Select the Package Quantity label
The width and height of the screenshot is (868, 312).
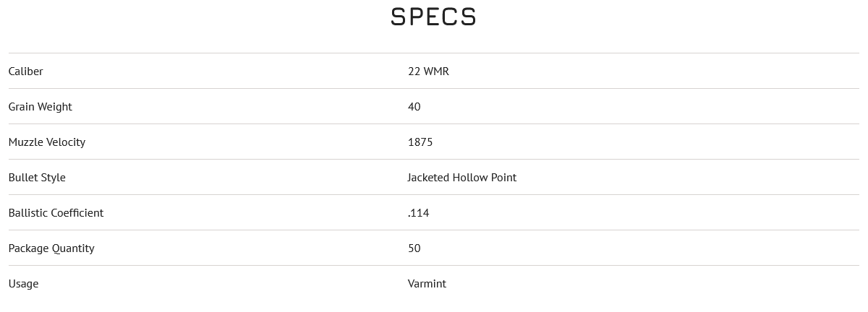pyautogui.click(x=51, y=248)
